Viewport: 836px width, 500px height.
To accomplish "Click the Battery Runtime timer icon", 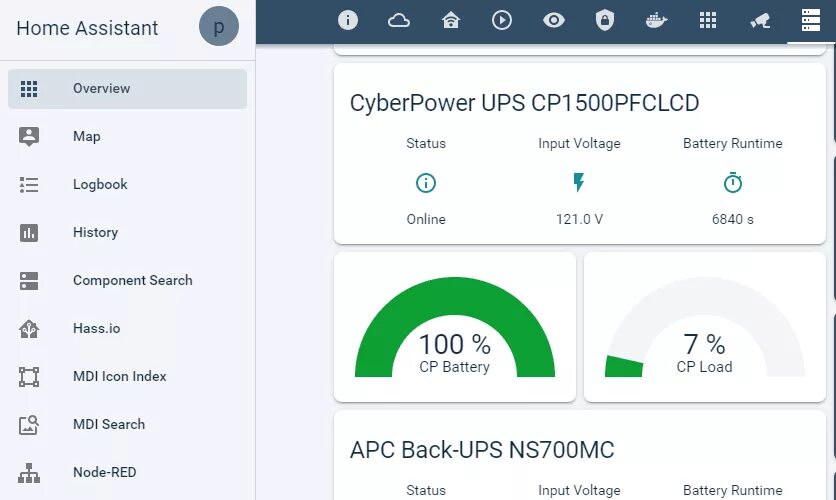I will pos(733,183).
